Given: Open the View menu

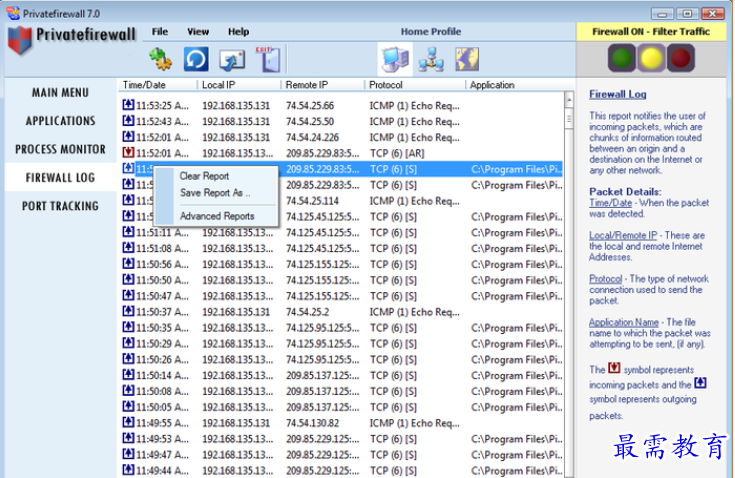Looking at the screenshot, I should tap(198, 31).
